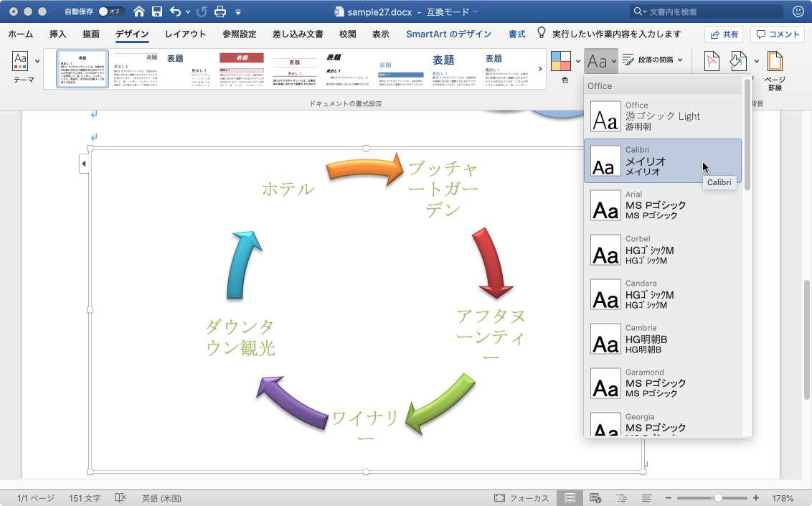Image resolution: width=812 pixels, height=506 pixels.
Task: Click the 英語 (米国) language indicator
Action: click(161, 497)
